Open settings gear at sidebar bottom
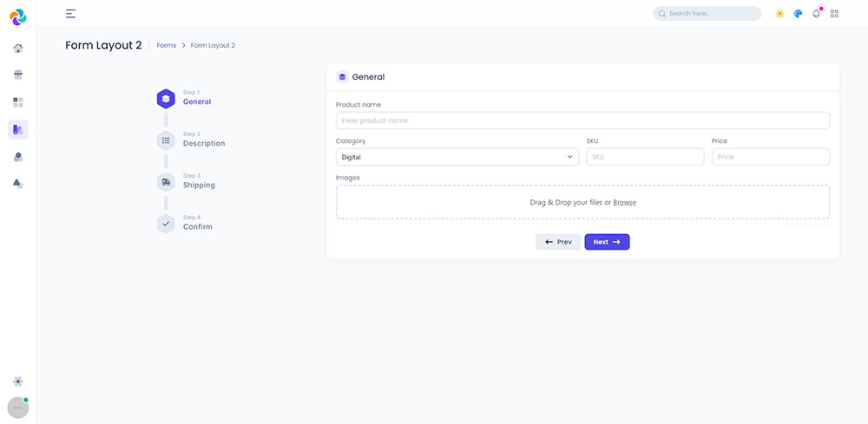The height and width of the screenshot is (424, 868). [18, 382]
